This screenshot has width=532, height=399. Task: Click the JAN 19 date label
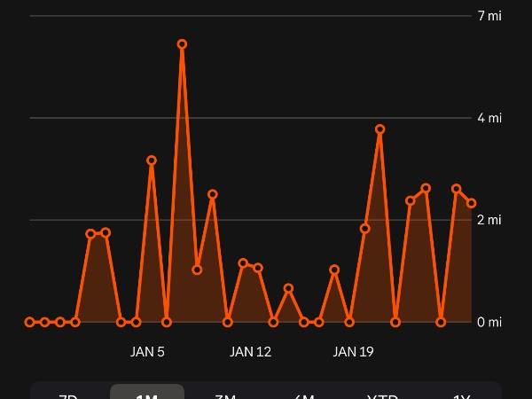point(353,352)
